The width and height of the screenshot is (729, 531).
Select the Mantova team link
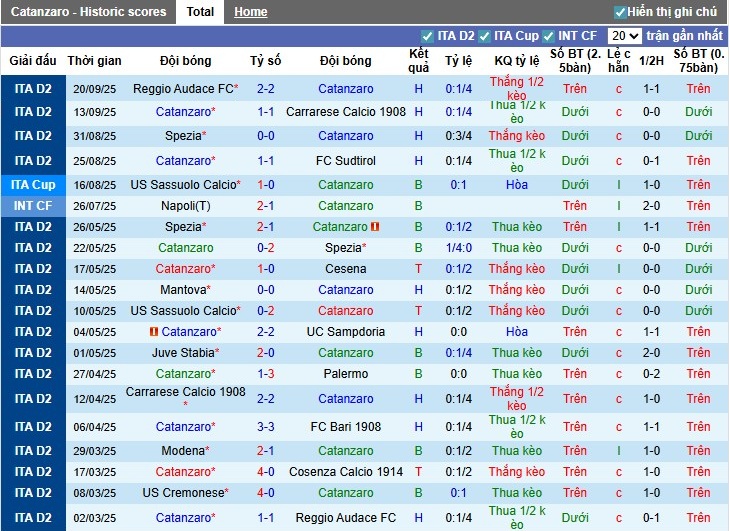[183, 290]
